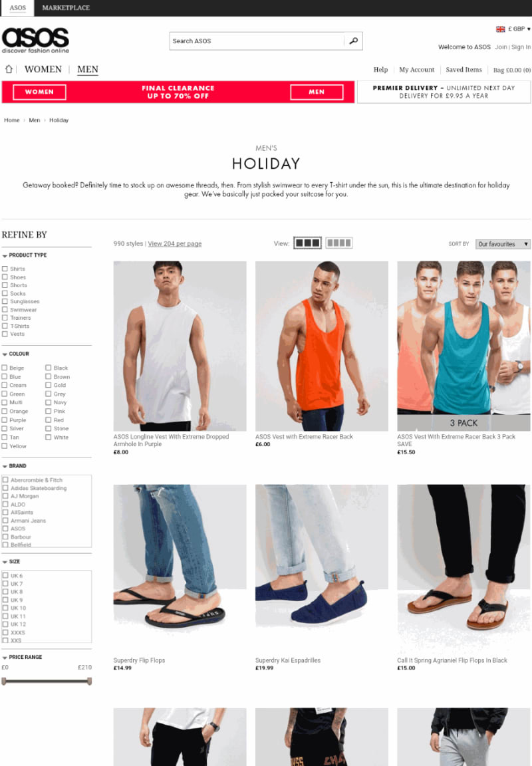Open the WOMEN navigation menu

pyautogui.click(x=43, y=69)
